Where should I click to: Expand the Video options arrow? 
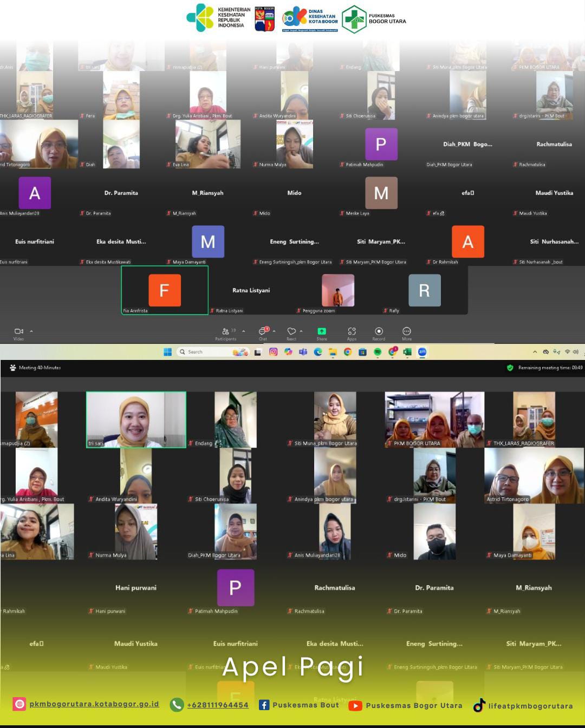[31, 331]
